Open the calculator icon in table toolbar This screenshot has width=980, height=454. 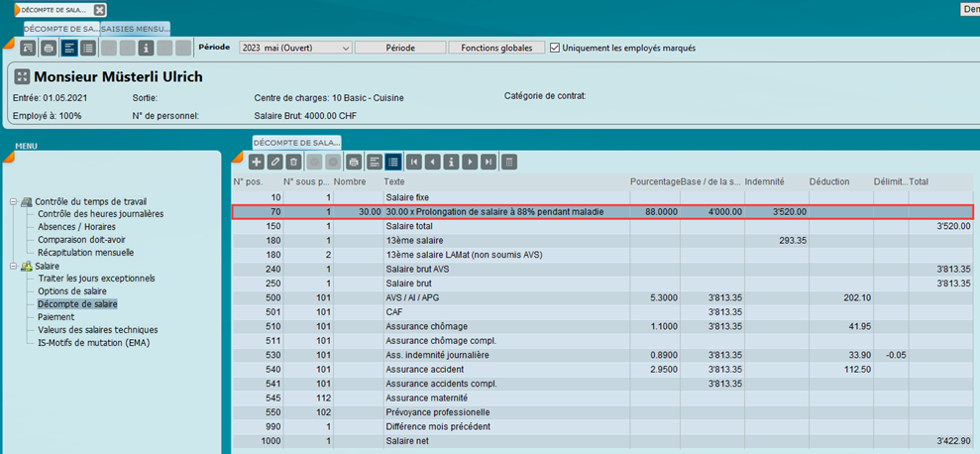(509, 162)
